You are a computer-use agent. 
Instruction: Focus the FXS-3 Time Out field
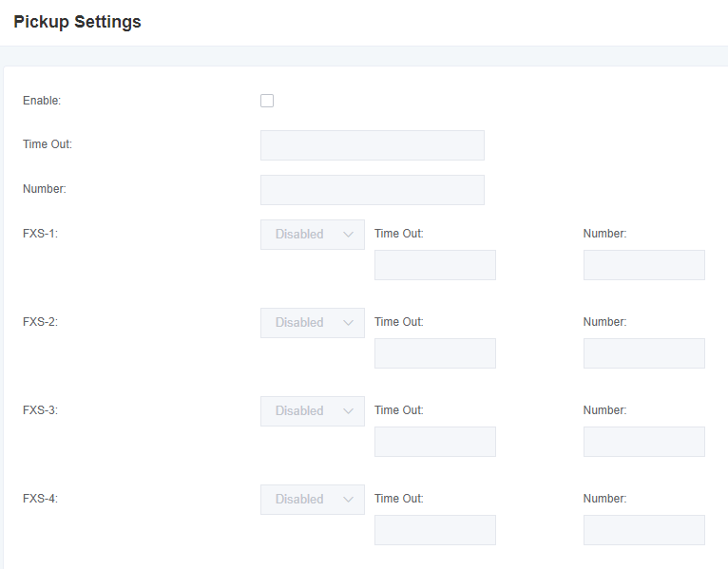435,442
